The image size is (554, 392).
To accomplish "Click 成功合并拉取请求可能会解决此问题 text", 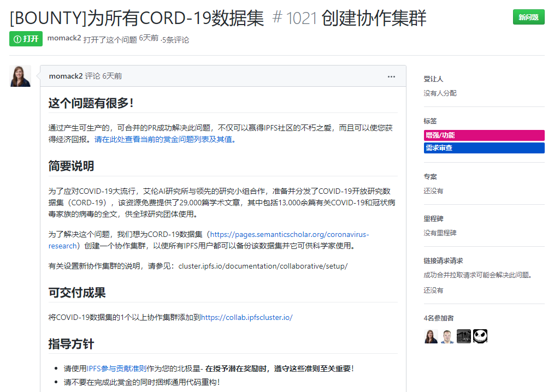I will coord(478,275).
